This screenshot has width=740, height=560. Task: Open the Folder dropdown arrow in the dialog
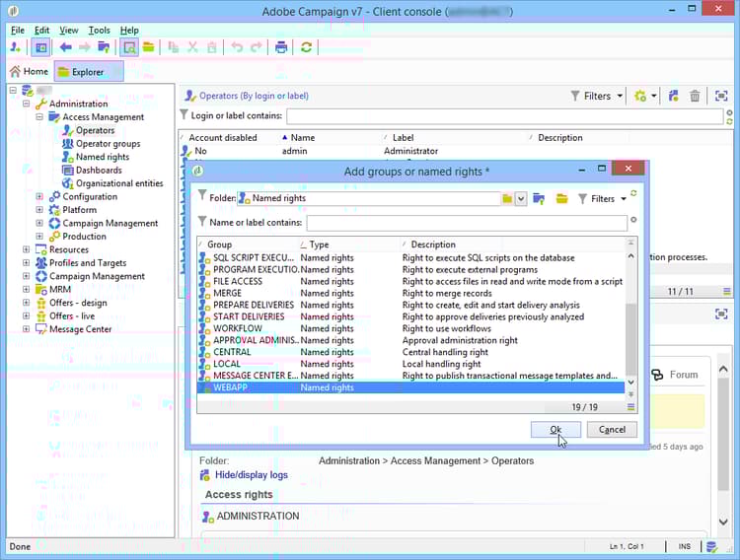pos(521,198)
